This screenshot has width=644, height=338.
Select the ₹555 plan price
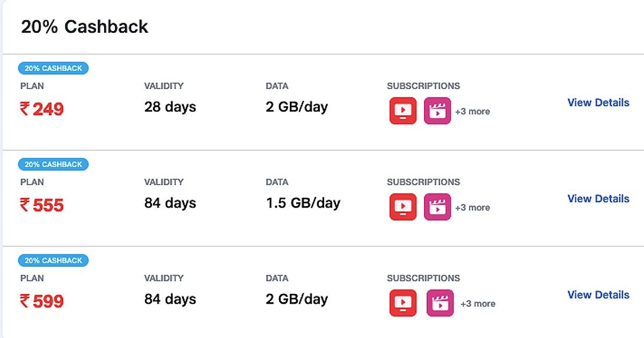click(42, 205)
